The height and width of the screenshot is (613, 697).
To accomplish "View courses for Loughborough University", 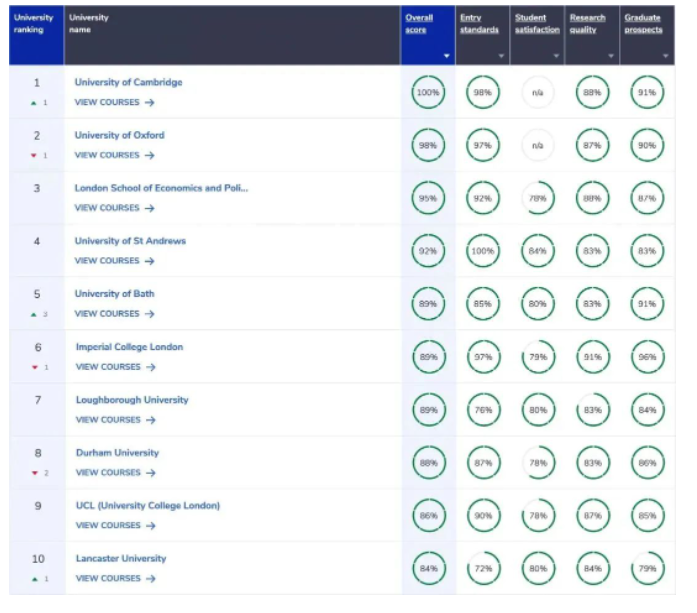I will (x=116, y=420).
